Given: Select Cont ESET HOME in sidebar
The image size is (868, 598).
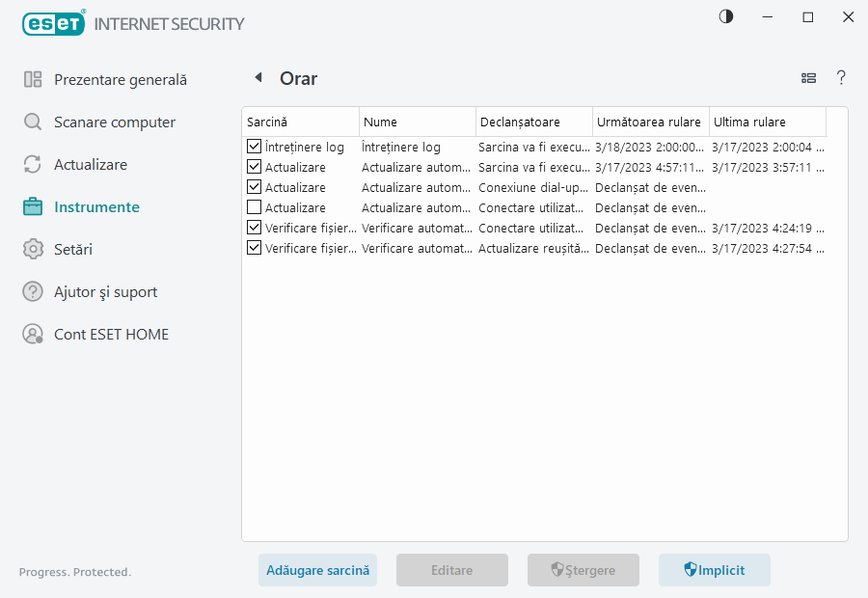Looking at the screenshot, I should click(33, 334).
